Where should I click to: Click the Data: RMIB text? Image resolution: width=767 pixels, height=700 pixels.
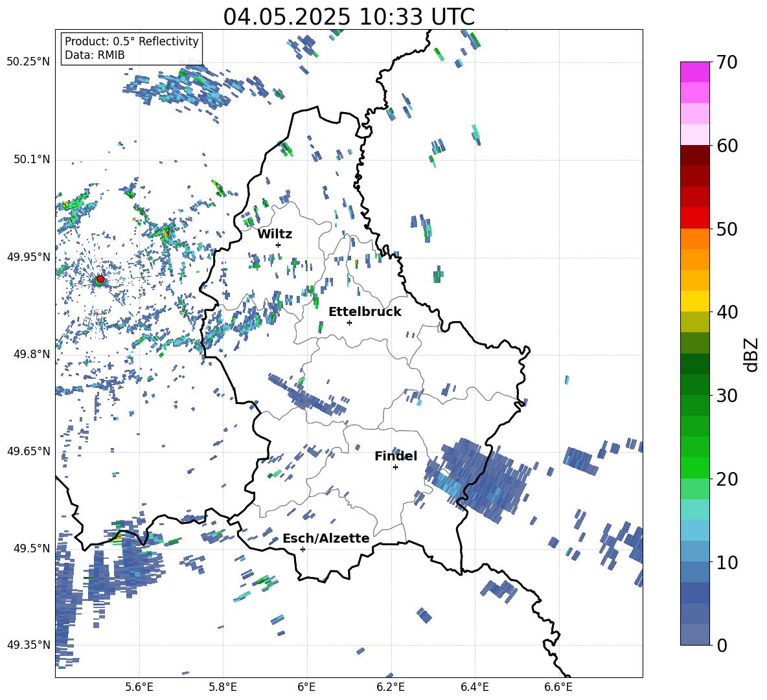pos(95,55)
